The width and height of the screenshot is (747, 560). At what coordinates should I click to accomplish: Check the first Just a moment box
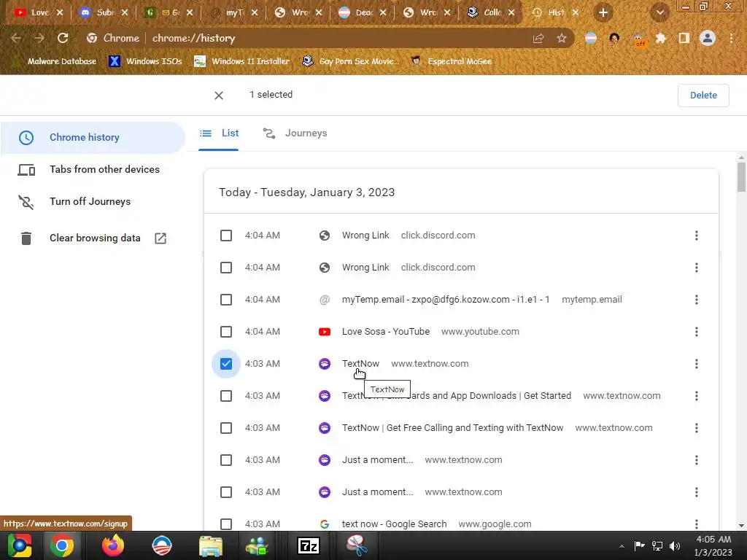(x=226, y=460)
